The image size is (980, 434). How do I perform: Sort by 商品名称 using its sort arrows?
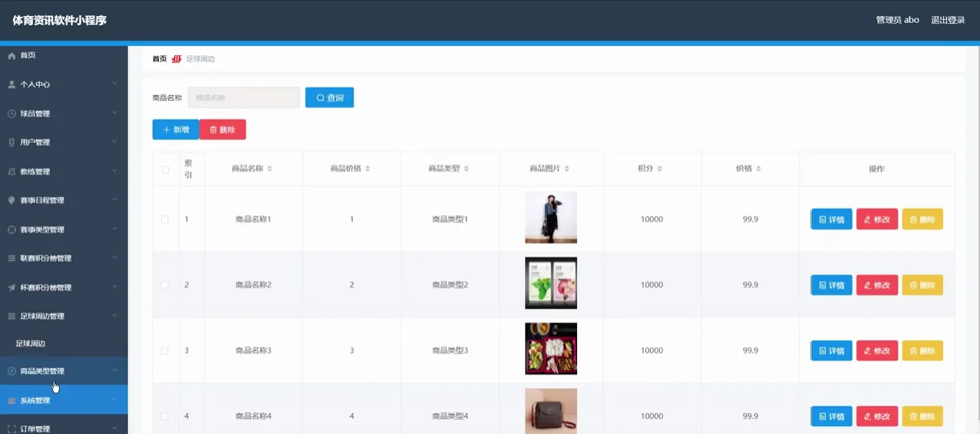point(269,168)
